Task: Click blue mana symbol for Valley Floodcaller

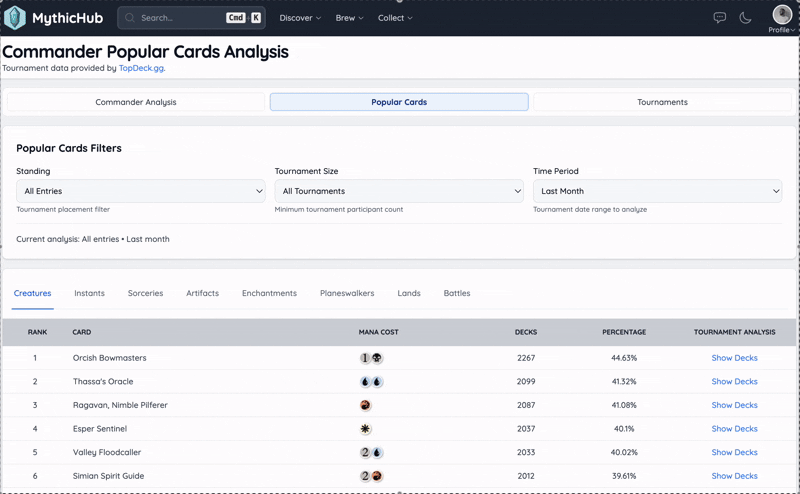Action: [x=377, y=453]
